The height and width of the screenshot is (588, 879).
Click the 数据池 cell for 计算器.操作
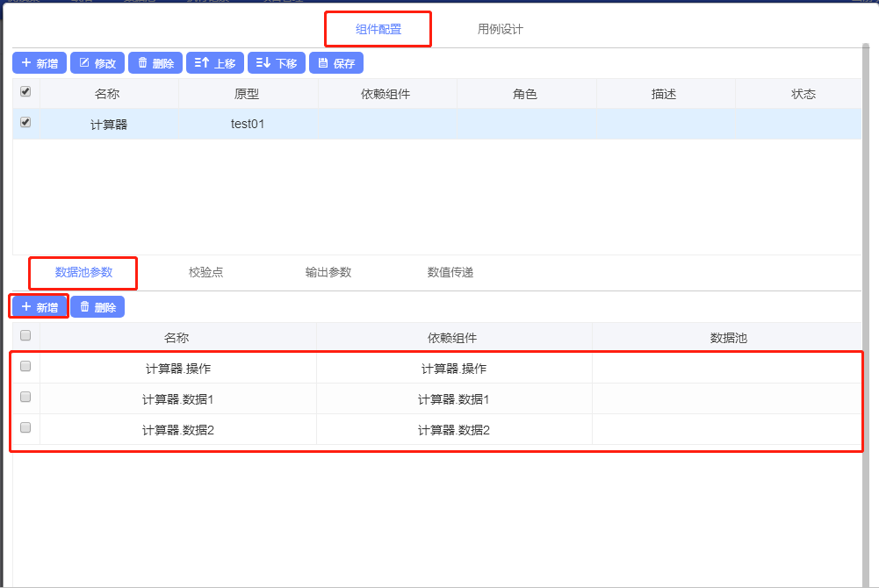pyautogui.click(x=728, y=369)
